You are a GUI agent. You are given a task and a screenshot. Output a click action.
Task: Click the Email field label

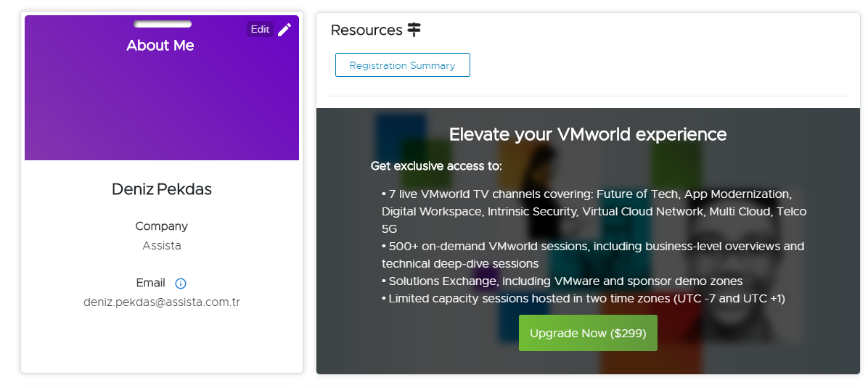point(151,283)
